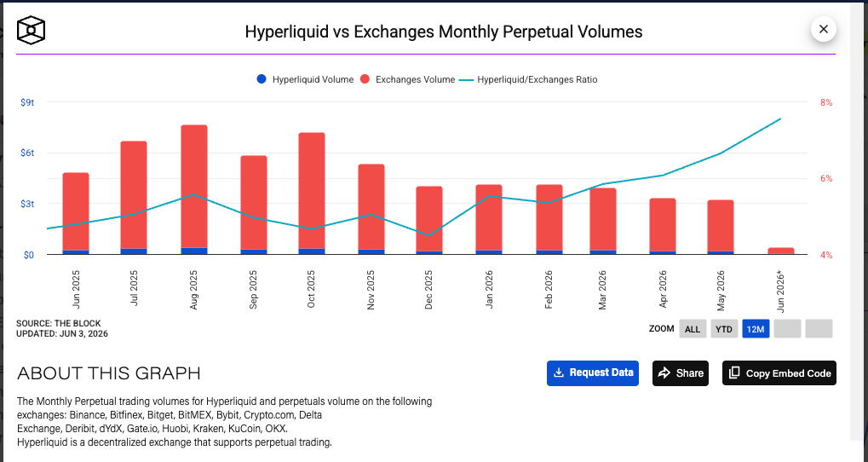Select the ALL zoom range
The width and height of the screenshot is (868, 462).
point(693,329)
